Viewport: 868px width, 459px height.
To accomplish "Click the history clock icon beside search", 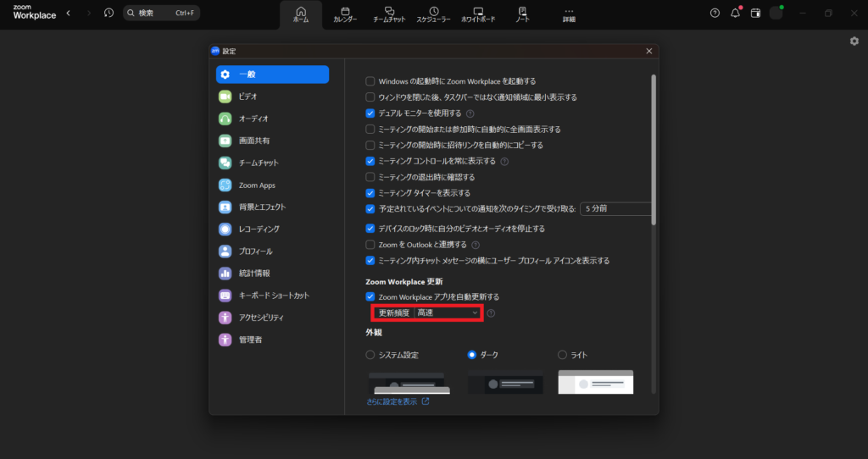I will click(108, 13).
